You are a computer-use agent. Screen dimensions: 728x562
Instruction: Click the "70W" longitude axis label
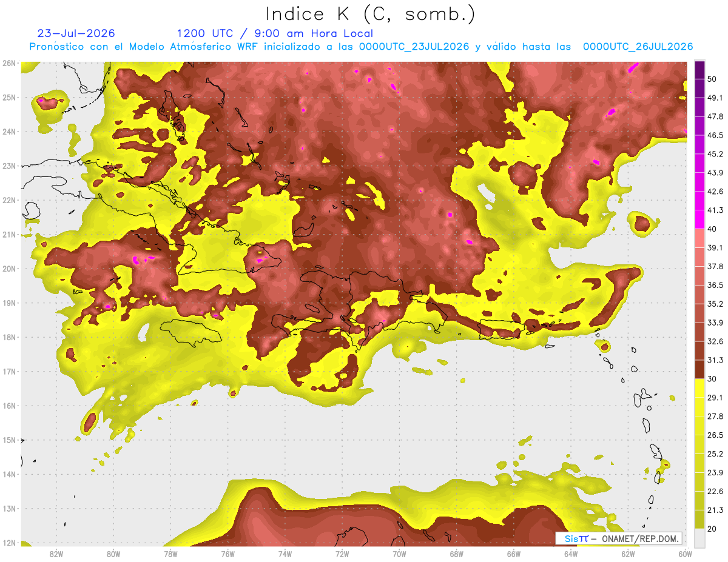click(399, 554)
